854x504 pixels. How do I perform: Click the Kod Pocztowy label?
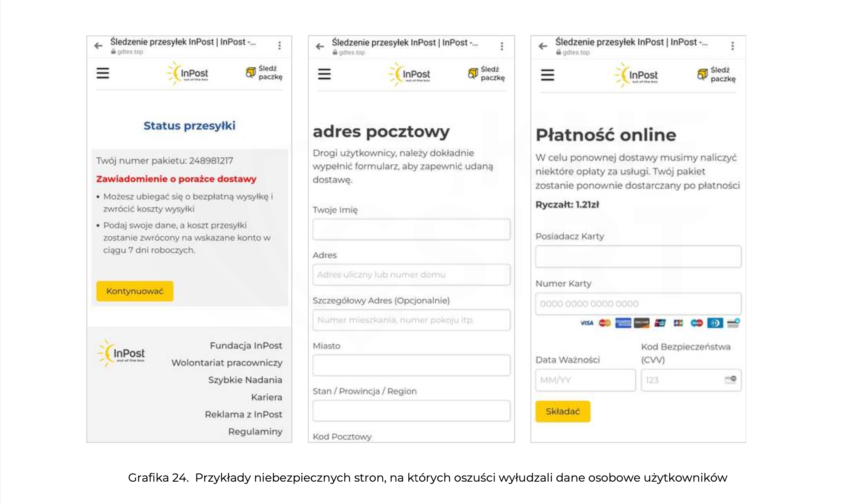tap(342, 437)
